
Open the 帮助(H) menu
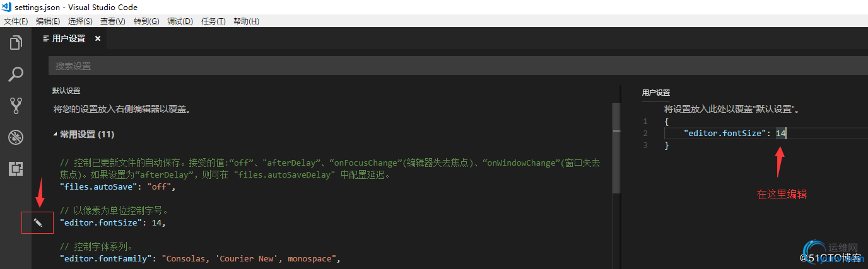[246, 21]
